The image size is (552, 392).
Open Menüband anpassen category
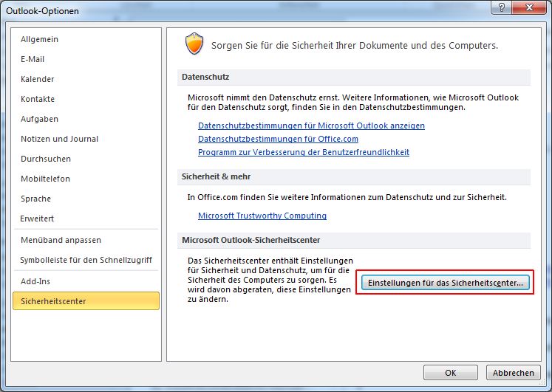(x=61, y=240)
